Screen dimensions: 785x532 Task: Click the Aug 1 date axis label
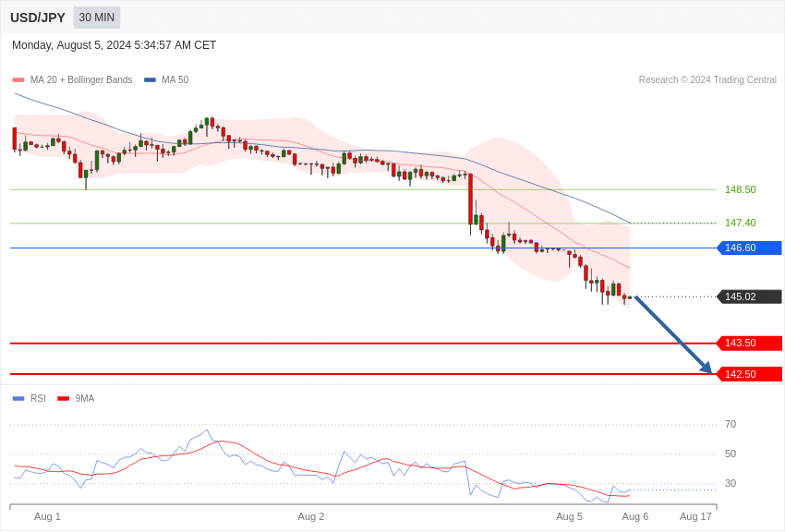tap(47, 516)
